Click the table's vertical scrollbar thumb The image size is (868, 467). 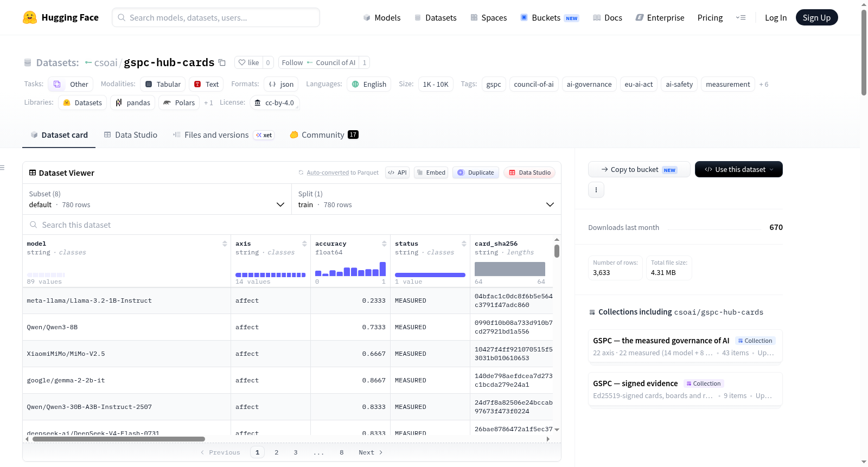click(x=557, y=251)
